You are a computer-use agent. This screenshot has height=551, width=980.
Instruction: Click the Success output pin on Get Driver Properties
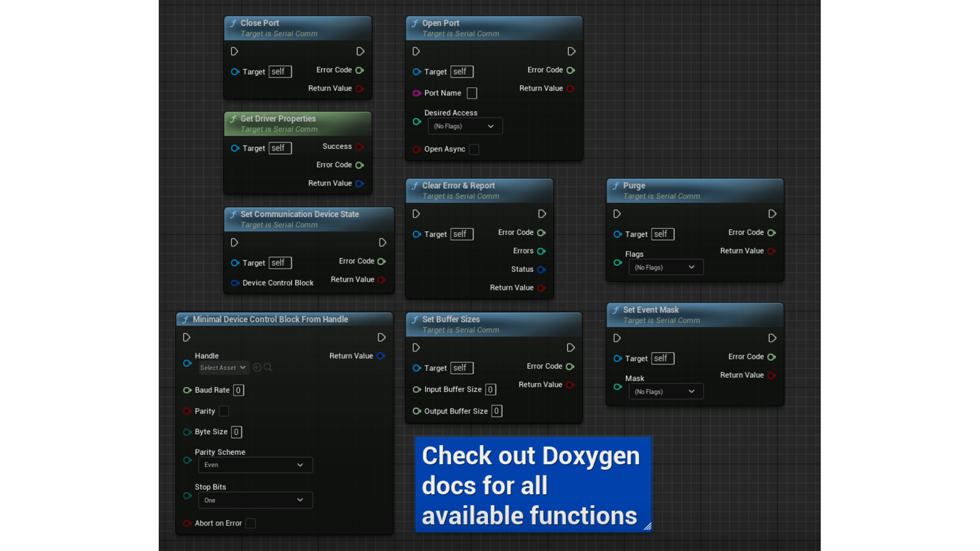click(x=360, y=146)
